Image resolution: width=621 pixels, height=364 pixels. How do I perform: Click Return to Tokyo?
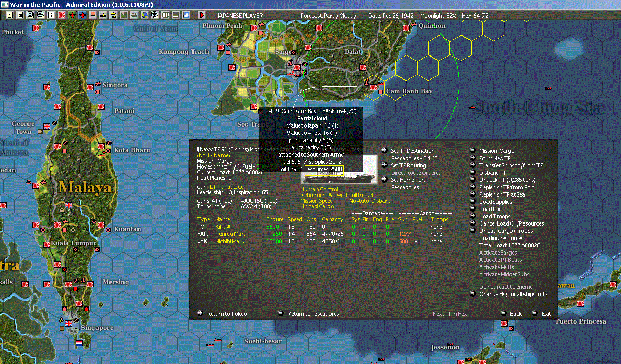[227, 314]
